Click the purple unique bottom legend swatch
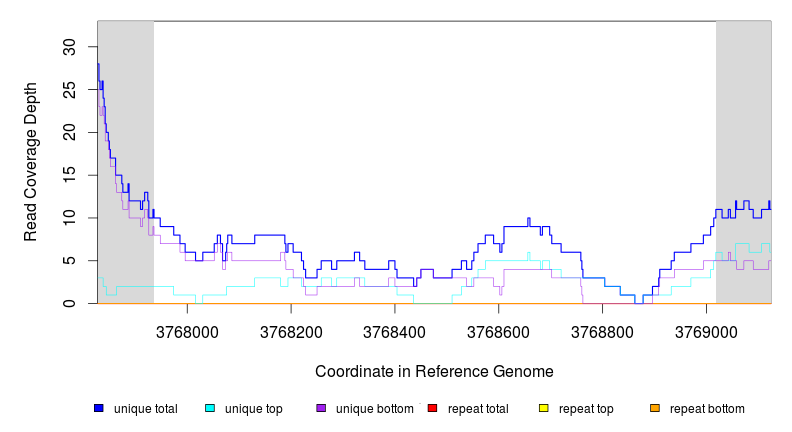The height and width of the screenshot is (432, 792). click(321, 408)
